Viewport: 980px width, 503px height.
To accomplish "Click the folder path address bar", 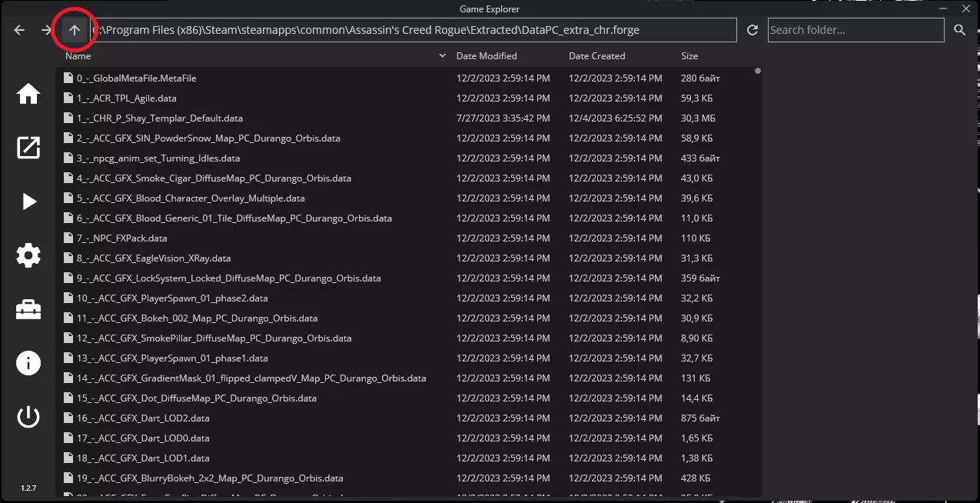I will tap(414, 30).
